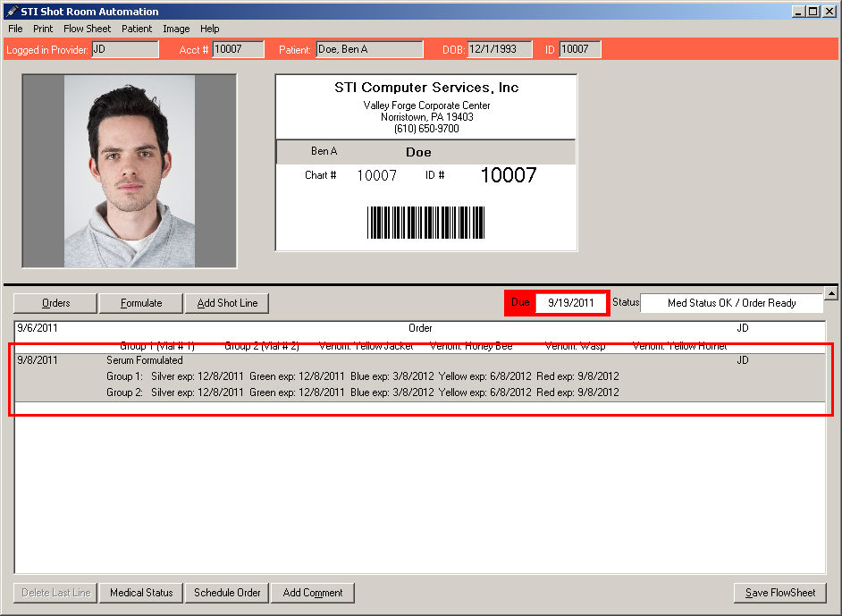Open the Flow Sheet menu
The image size is (842, 616).
tap(87, 29)
